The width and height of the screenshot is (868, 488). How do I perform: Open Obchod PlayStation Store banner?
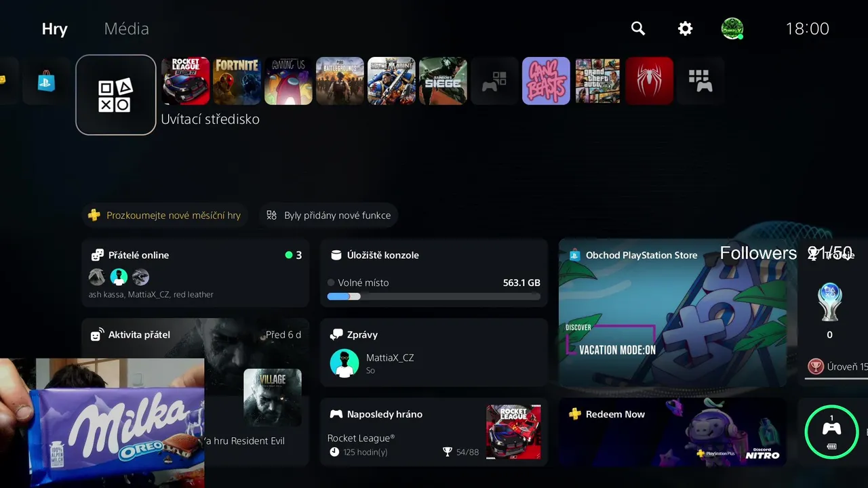coord(673,313)
